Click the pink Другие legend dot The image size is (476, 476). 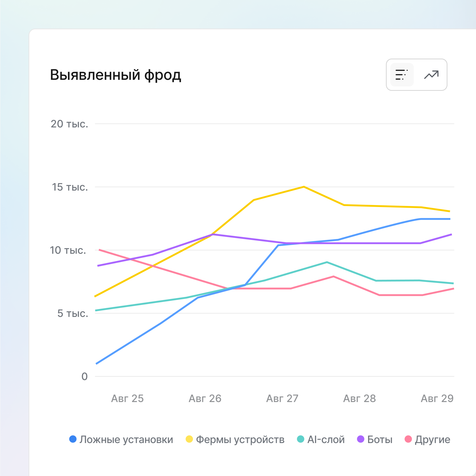(408, 439)
